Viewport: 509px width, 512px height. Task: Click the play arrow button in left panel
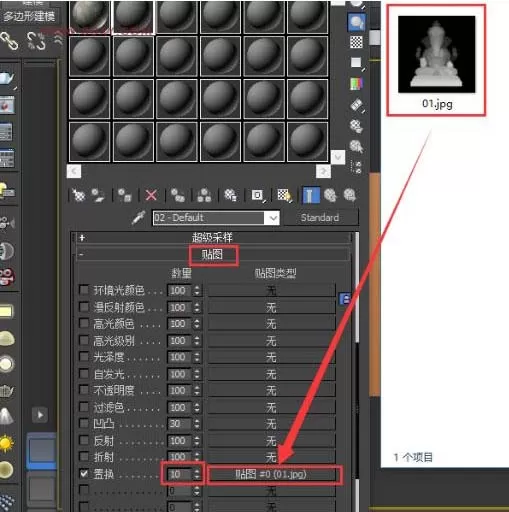pos(40,415)
